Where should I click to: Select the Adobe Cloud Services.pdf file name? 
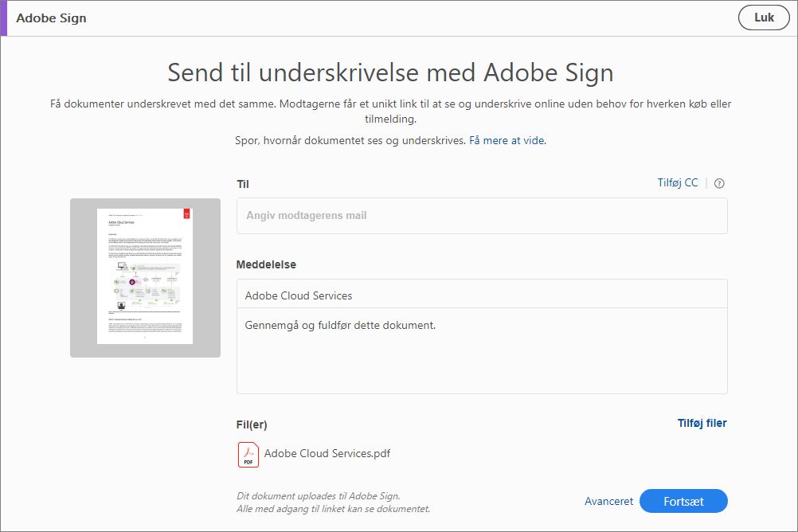[327, 454]
